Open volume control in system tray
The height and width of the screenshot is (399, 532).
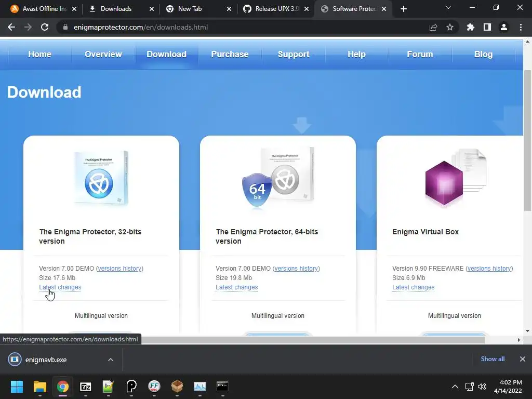click(482, 387)
